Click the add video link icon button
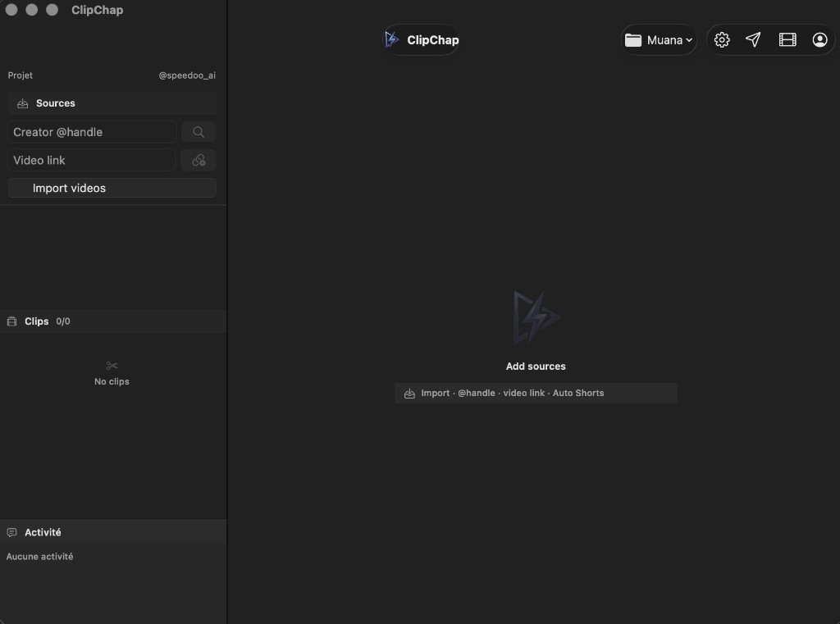Screen dimensions: 840x624 [199, 160]
